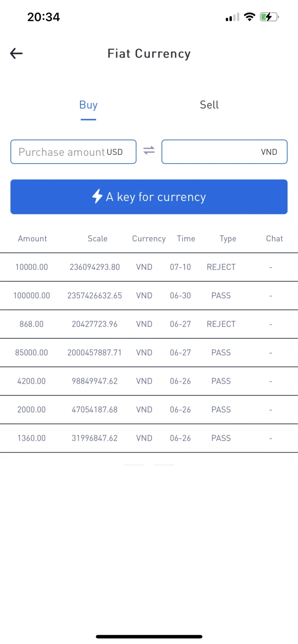The height and width of the screenshot is (644, 298).
Task: Open the 10000.00 REJECT order from 07-10
Action: point(149,267)
